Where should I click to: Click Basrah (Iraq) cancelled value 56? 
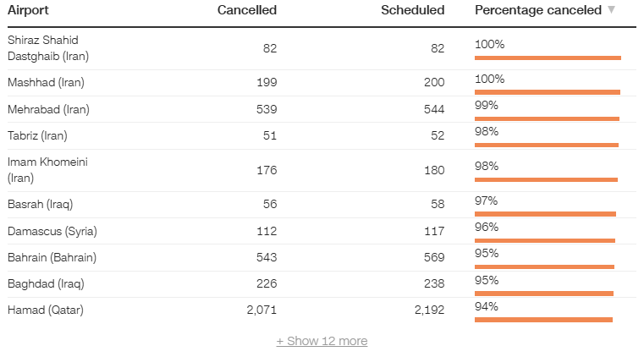point(268,205)
